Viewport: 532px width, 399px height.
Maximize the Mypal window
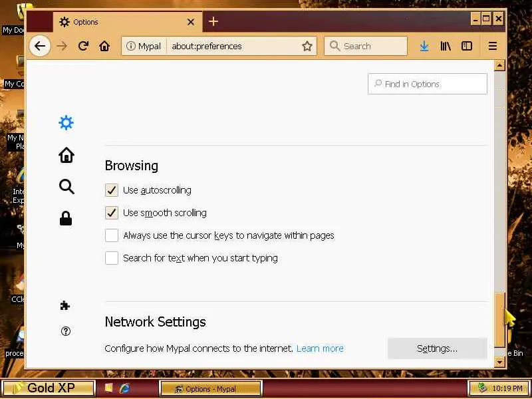click(486, 19)
